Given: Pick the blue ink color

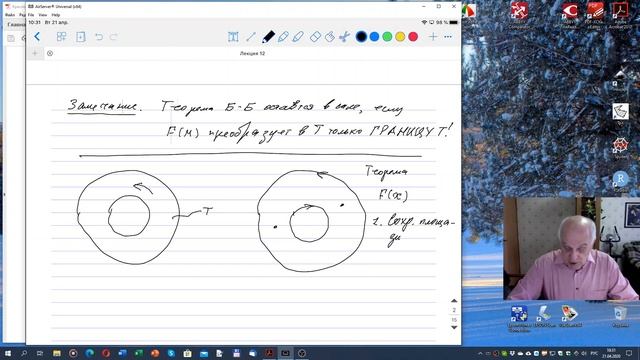Looking at the screenshot, I should coord(374,37).
